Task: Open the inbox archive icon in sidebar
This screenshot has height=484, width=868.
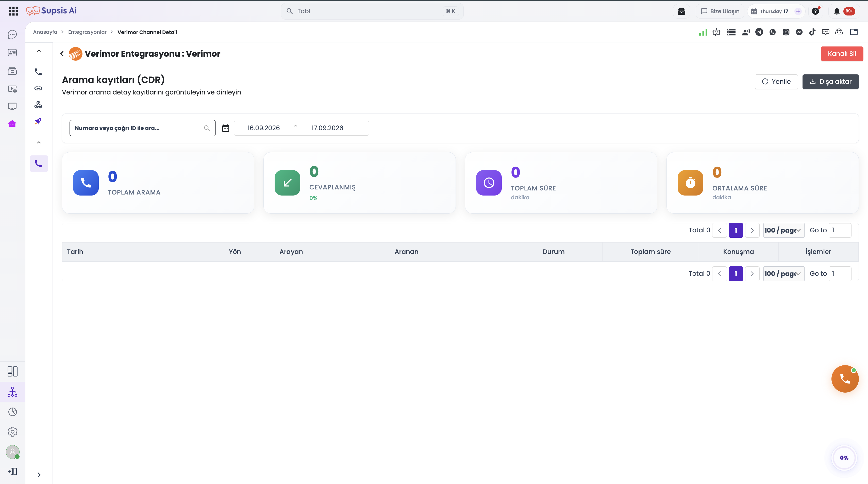Action: 12,71
